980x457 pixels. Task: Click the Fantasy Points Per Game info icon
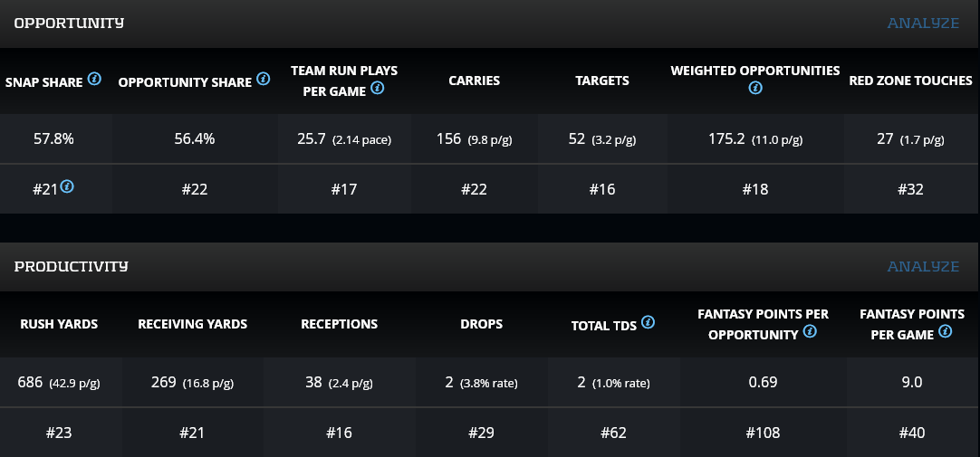tap(946, 331)
